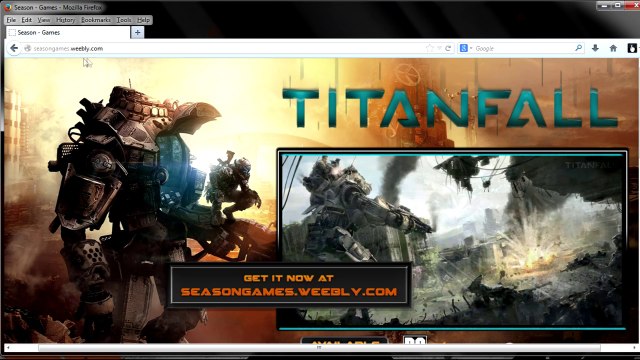Open the Bookmarks menu
The width and height of the screenshot is (640, 360).
pyautogui.click(x=96, y=20)
